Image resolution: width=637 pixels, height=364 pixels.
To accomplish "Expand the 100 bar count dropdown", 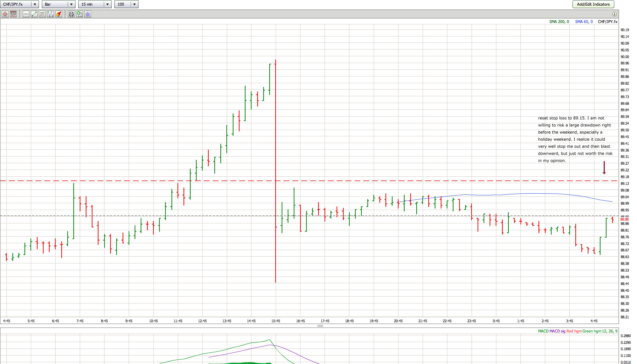I will point(134,4).
